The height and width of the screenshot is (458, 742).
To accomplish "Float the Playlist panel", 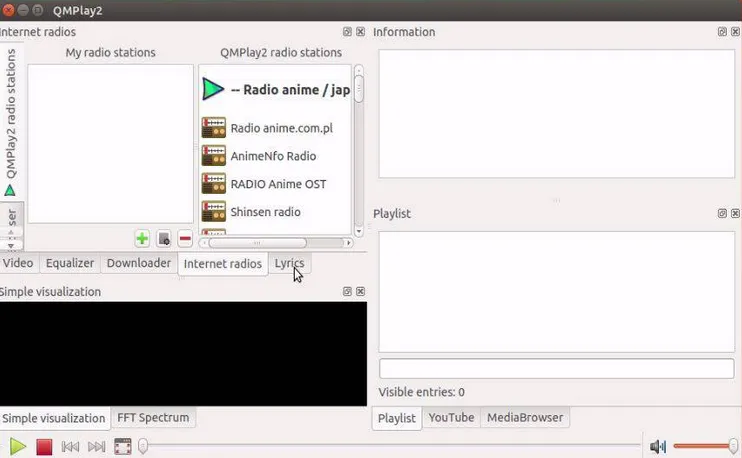I will click(x=722, y=213).
